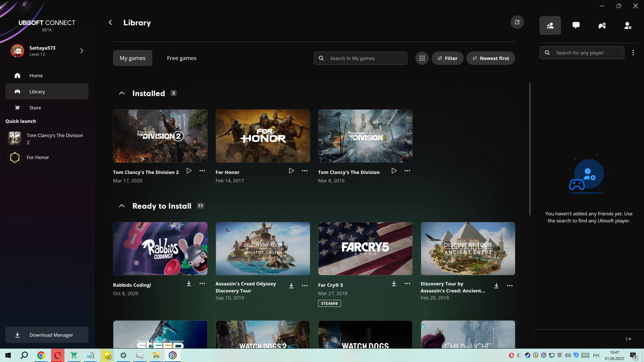The image size is (644, 362).
Task: Switch to grid view layout icon
Action: [422, 58]
